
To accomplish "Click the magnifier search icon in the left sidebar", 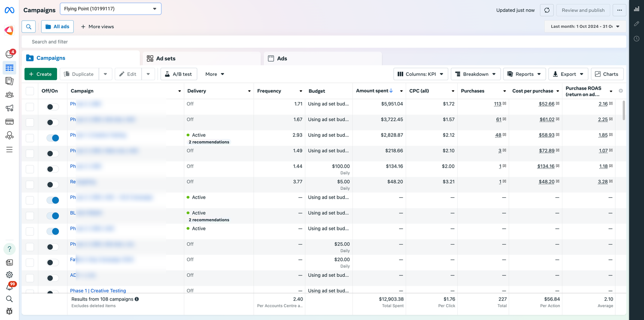I will click(x=9, y=299).
